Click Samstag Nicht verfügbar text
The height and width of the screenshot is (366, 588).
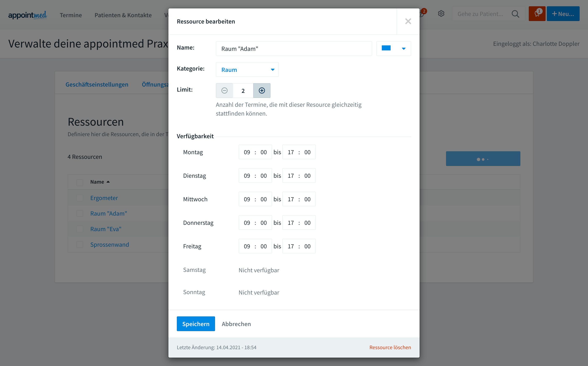pos(259,270)
